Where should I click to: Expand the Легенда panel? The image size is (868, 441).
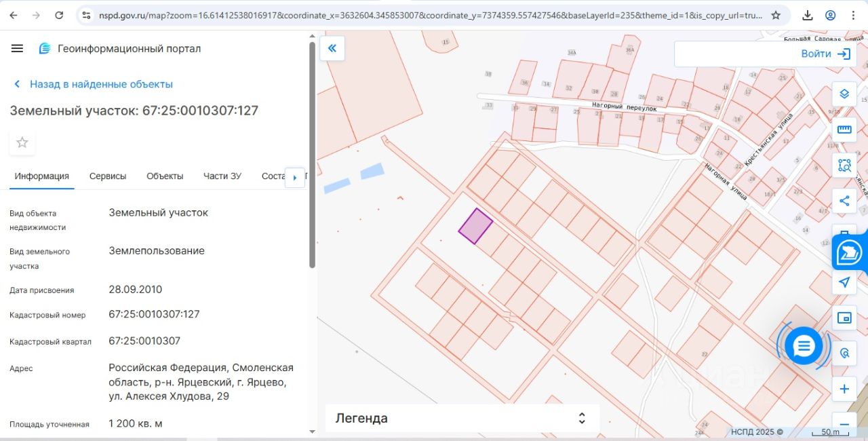point(581,418)
